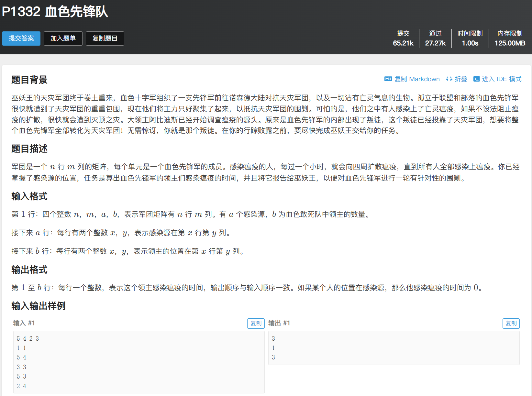Click the line starting 接下来 a 行
Viewport: 532px width, 396px height.
point(122,233)
